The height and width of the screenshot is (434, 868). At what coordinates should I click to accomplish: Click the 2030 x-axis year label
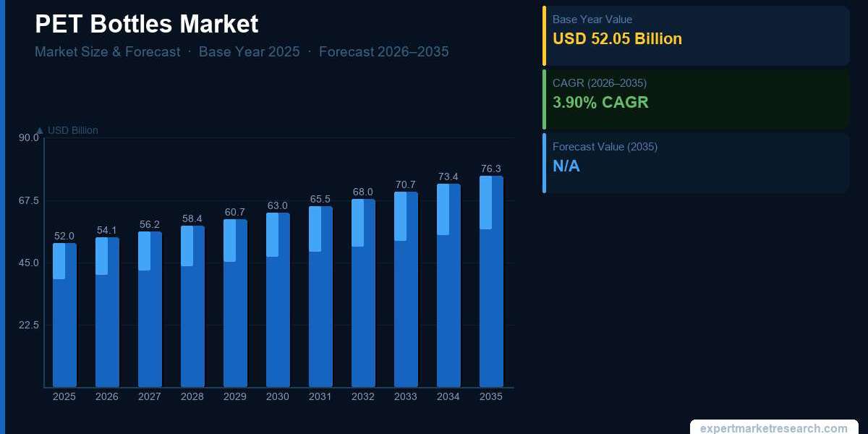278,397
